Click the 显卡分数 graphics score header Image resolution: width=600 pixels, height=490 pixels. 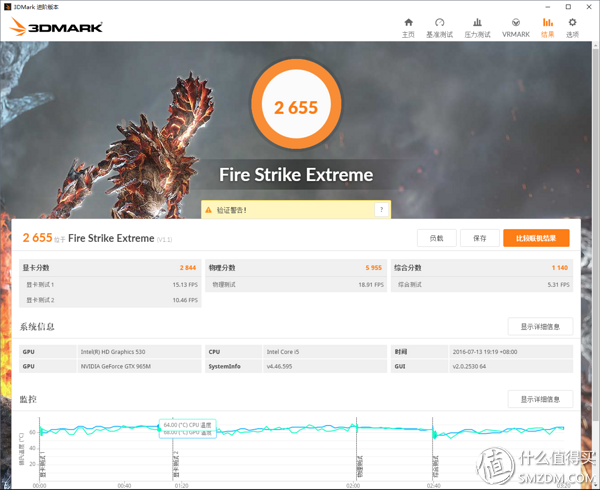pyautogui.click(x=36, y=268)
